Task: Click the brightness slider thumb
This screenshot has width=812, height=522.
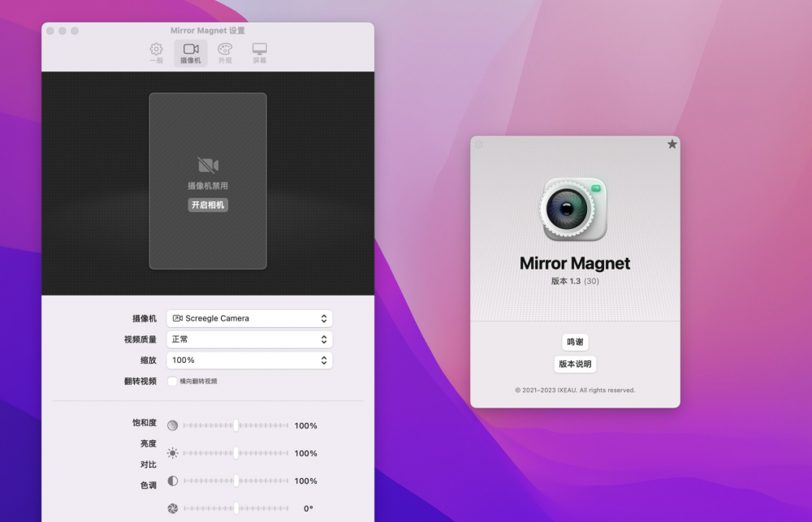Action: (x=235, y=453)
